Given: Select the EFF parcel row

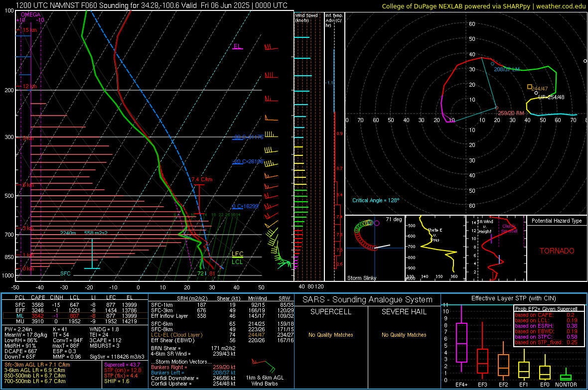Looking at the screenshot, I should (75, 310).
